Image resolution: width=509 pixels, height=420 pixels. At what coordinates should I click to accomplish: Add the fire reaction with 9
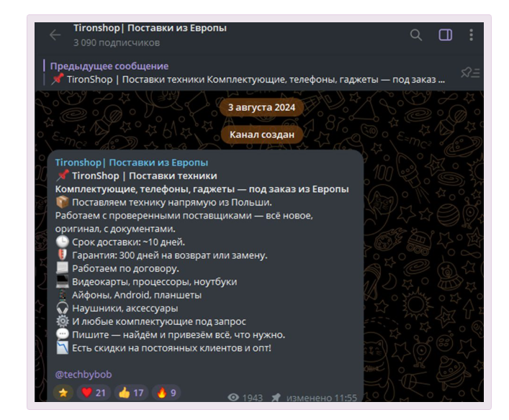point(166,393)
